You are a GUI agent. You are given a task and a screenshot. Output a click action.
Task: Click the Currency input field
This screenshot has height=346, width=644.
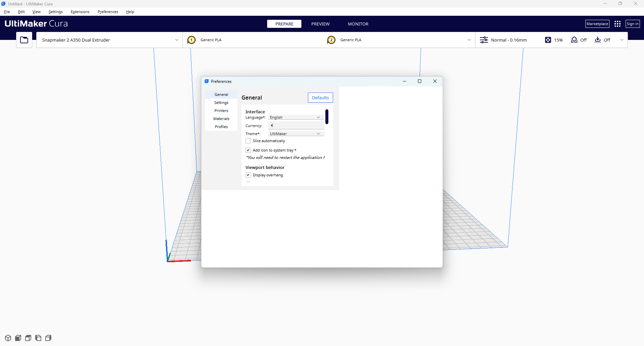pos(296,125)
